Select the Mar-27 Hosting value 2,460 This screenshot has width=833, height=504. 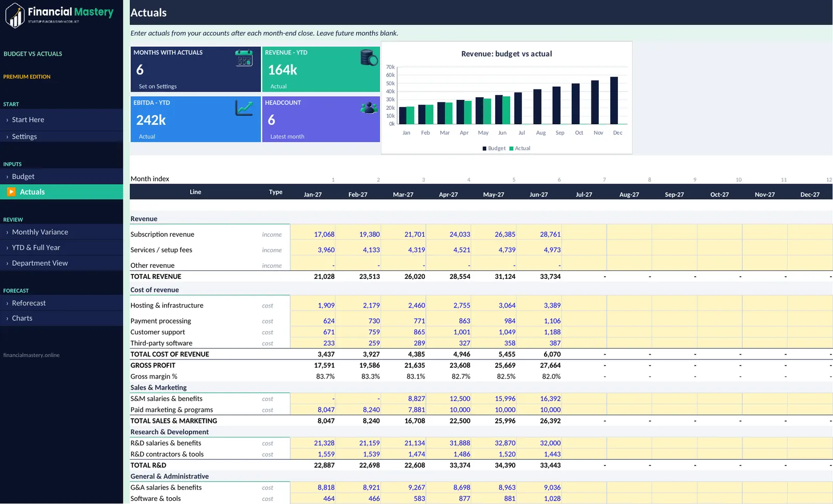coord(416,306)
